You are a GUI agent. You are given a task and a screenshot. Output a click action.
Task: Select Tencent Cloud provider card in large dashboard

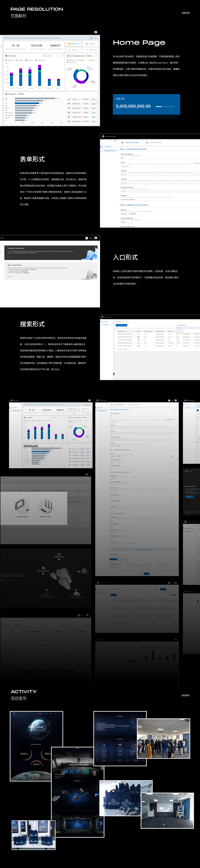[91, 50]
